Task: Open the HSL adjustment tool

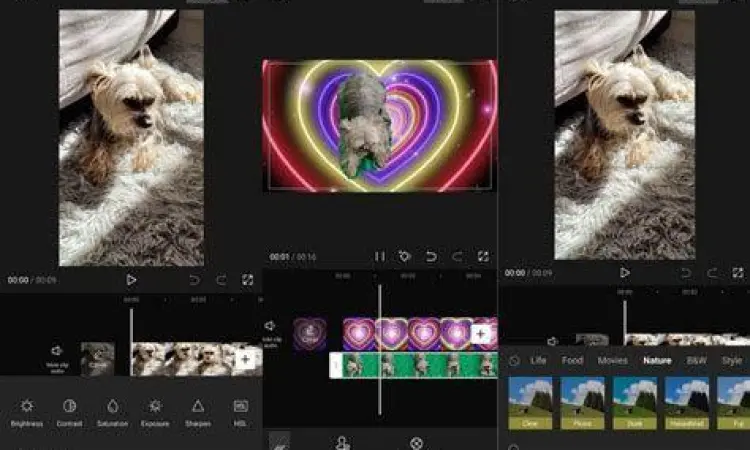Action: (x=240, y=412)
